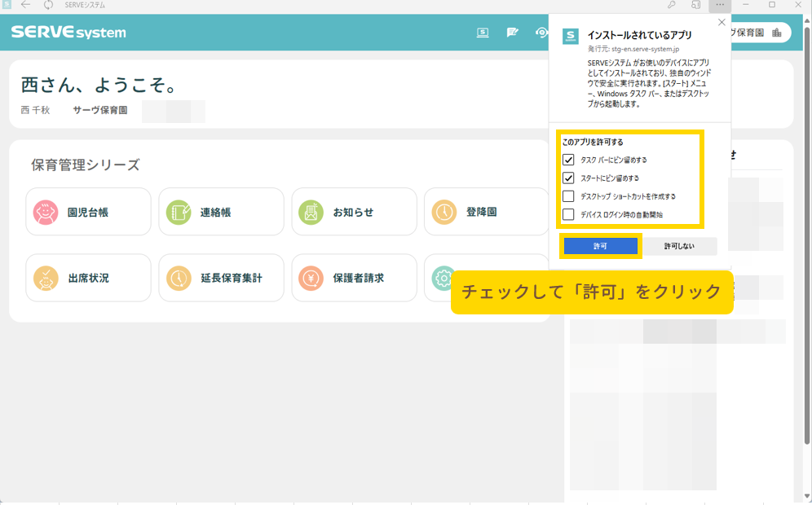
Task: Open the 連絡帳 notebook icon
Action: coord(179,212)
